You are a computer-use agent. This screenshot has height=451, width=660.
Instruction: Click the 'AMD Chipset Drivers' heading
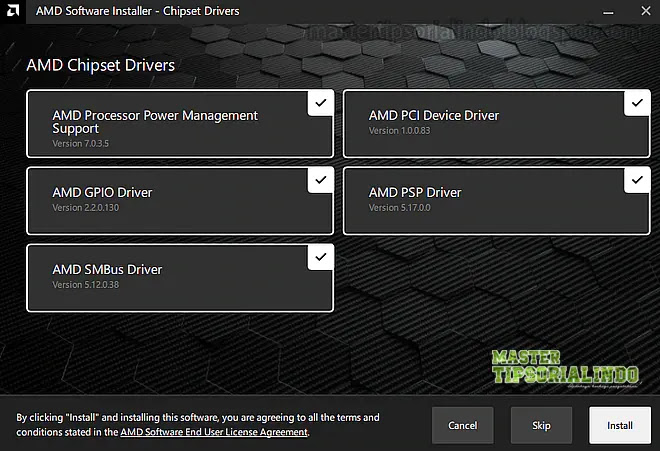pos(101,65)
